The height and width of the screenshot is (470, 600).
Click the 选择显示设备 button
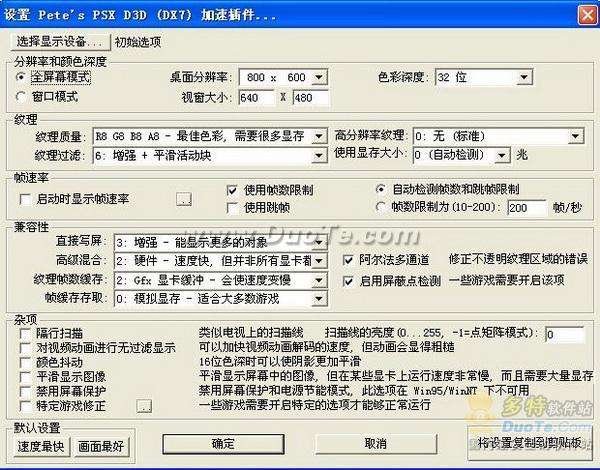tap(59, 42)
